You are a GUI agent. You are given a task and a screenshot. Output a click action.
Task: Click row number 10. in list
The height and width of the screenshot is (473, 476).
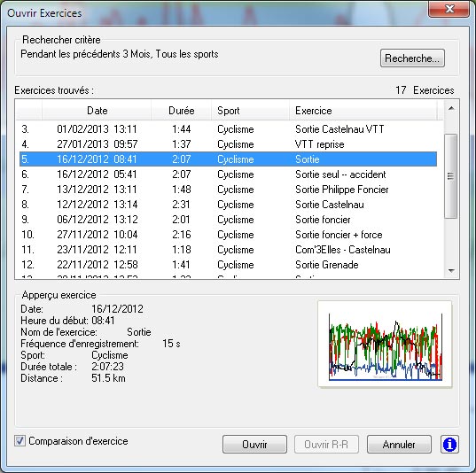click(x=27, y=235)
